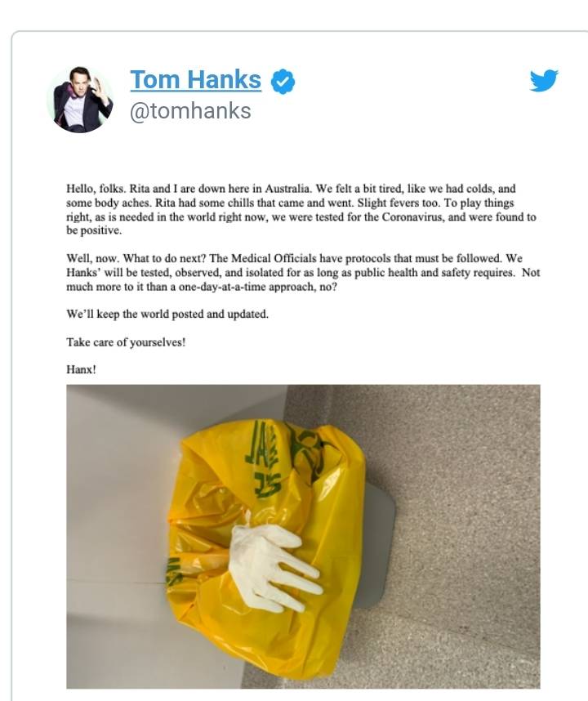Click the "Hanx!" signature text
The height and width of the screenshot is (701, 588).
click(x=82, y=370)
